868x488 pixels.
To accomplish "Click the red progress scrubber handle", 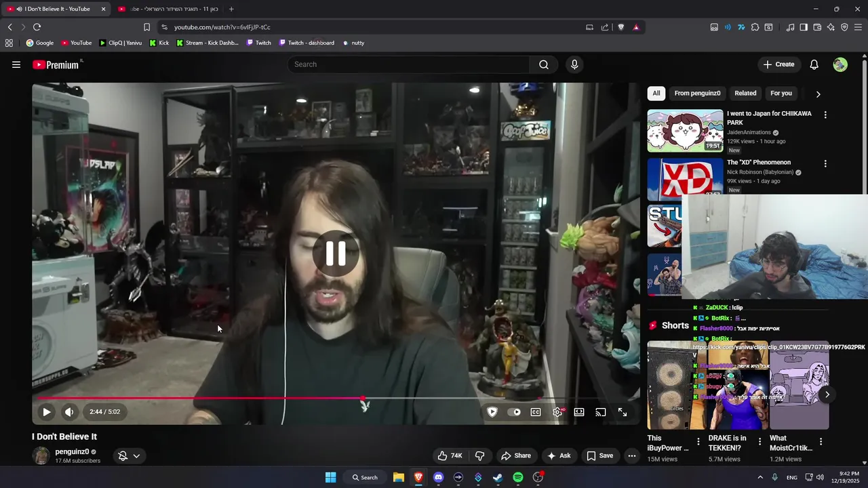I will click(363, 399).
